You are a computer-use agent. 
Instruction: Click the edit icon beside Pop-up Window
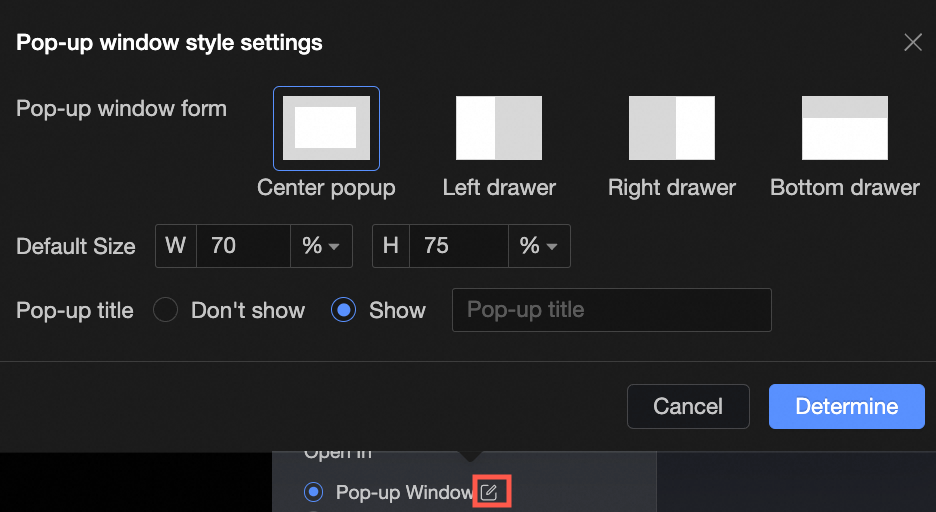tap(489, 492)
